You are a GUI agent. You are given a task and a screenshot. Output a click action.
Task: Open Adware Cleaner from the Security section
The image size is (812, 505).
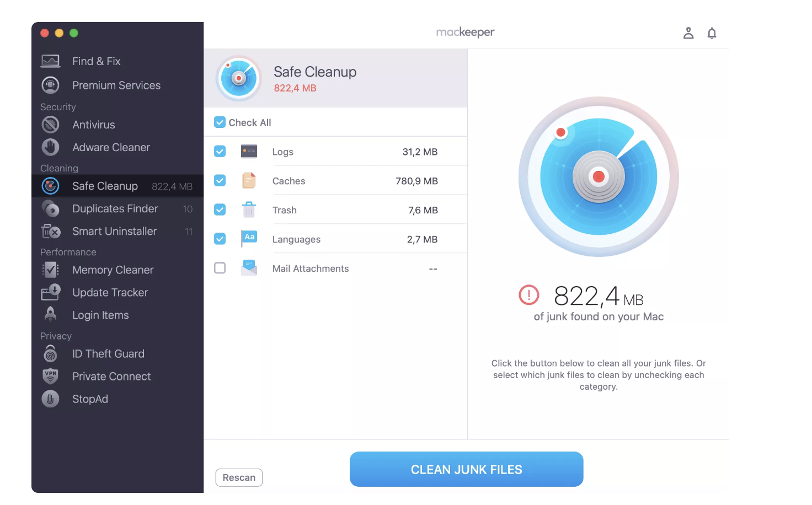[x=50, y=147]
